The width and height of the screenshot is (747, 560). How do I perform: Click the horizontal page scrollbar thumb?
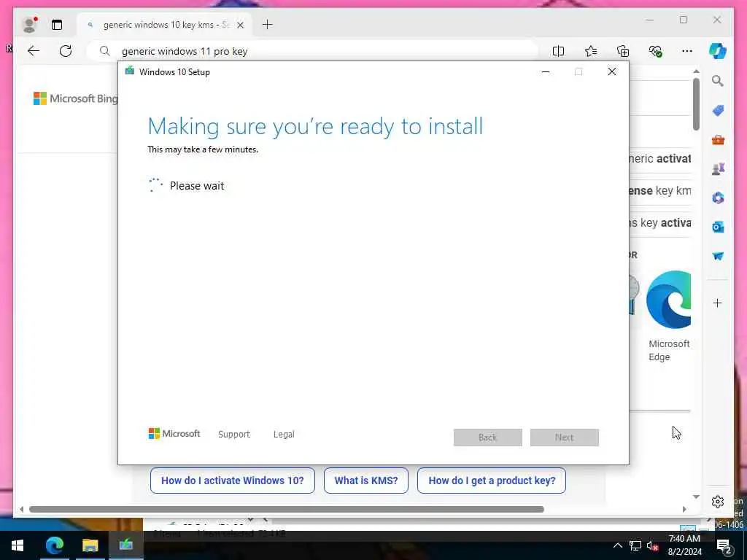pyautogui.click(x=286, y=509)
